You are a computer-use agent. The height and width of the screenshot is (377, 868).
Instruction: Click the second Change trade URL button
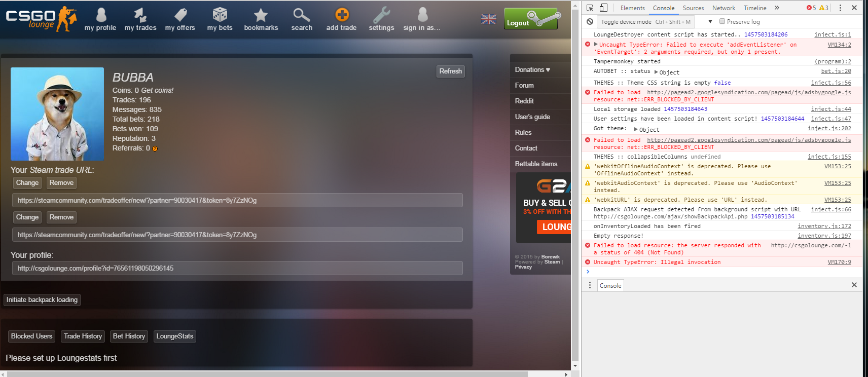click(27, 217)
